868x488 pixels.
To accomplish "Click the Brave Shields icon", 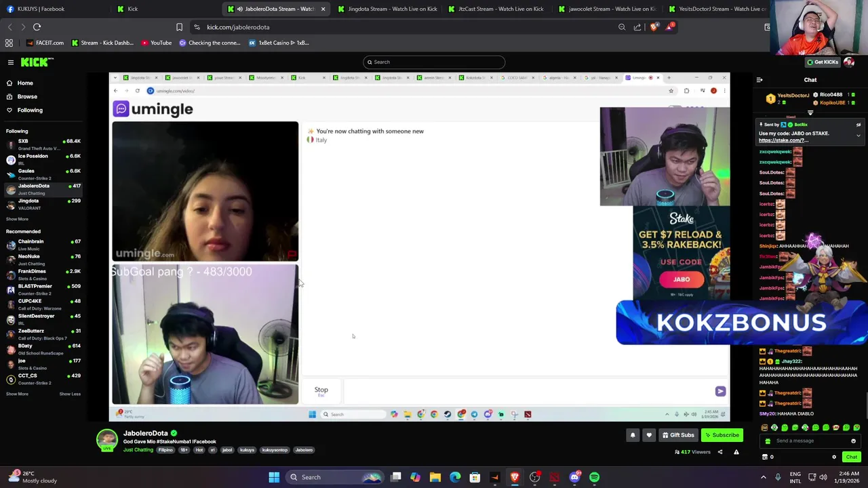I will point(654,27).
